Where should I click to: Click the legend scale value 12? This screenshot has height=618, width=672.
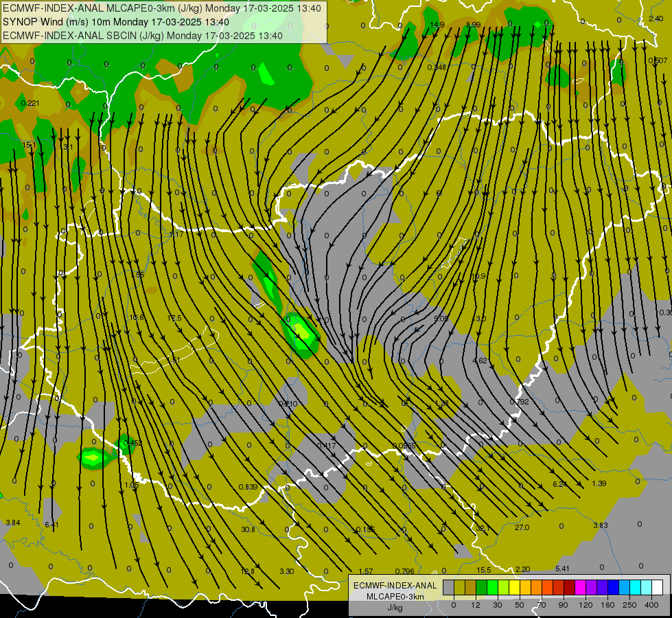(476, 605)
